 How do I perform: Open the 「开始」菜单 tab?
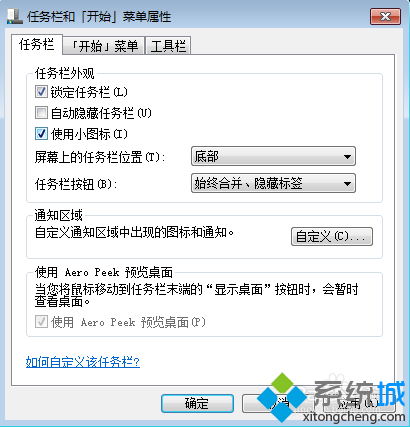pos(104,46)
